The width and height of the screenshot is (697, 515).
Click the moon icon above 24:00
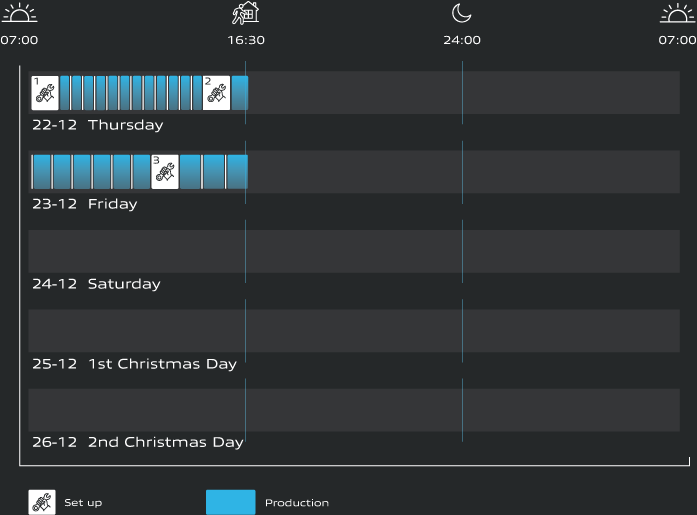point(461,13)
